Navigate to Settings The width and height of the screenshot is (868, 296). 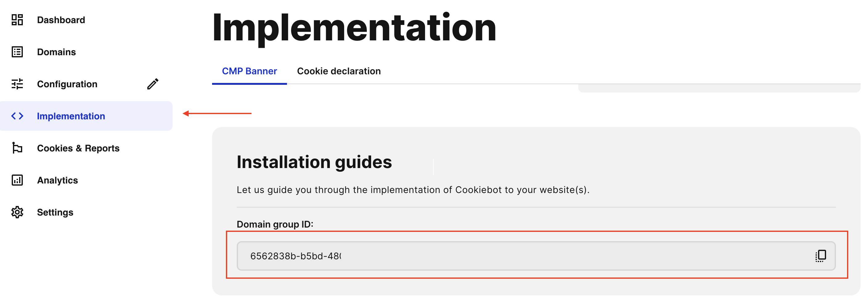pyautogui.click(x=55, y=212)
